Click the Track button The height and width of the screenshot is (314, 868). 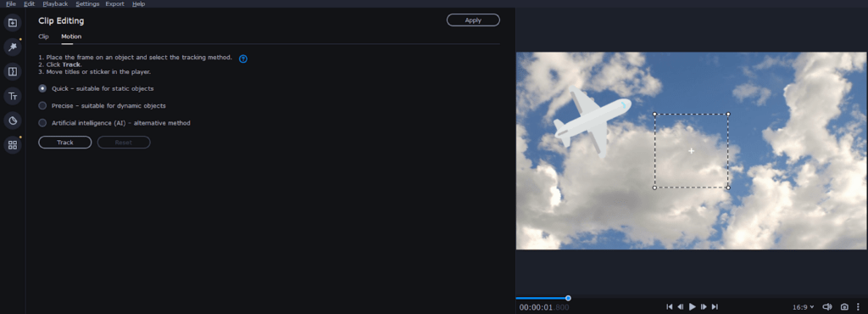[64, 143]
